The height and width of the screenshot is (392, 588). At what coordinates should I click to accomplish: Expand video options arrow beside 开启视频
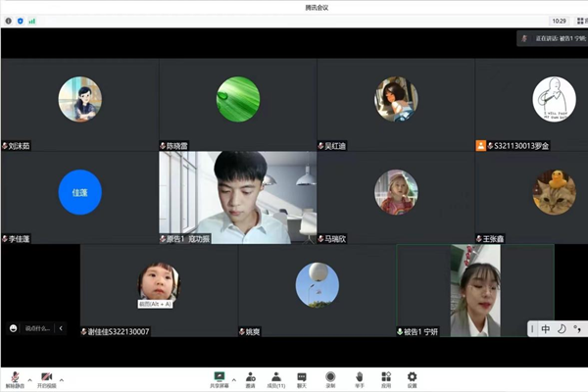(x=63, y=378)
